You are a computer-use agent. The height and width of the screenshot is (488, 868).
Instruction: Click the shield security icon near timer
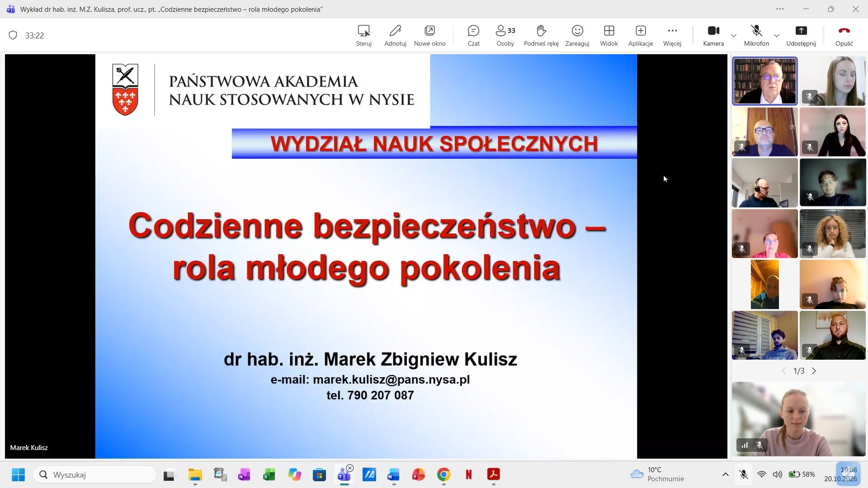tap(13, 35)
